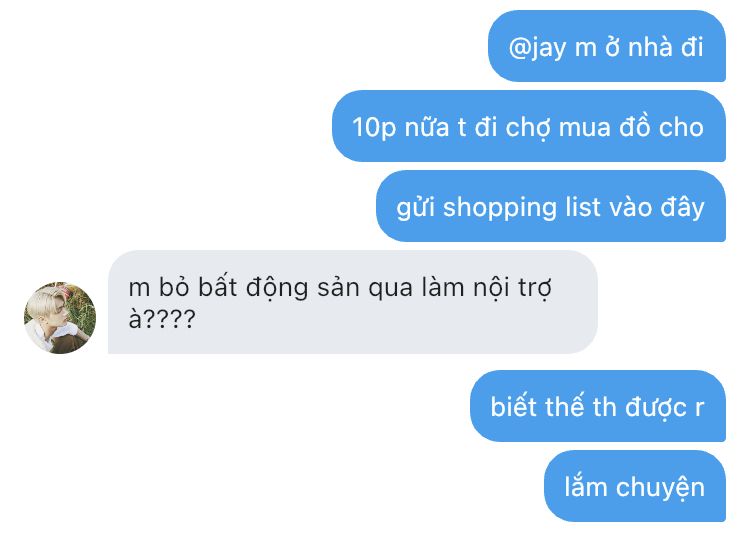Viewport: 750px width, 534px height.
Task: Click "vào đây" in shopping list message
Action: click(656, 208)
